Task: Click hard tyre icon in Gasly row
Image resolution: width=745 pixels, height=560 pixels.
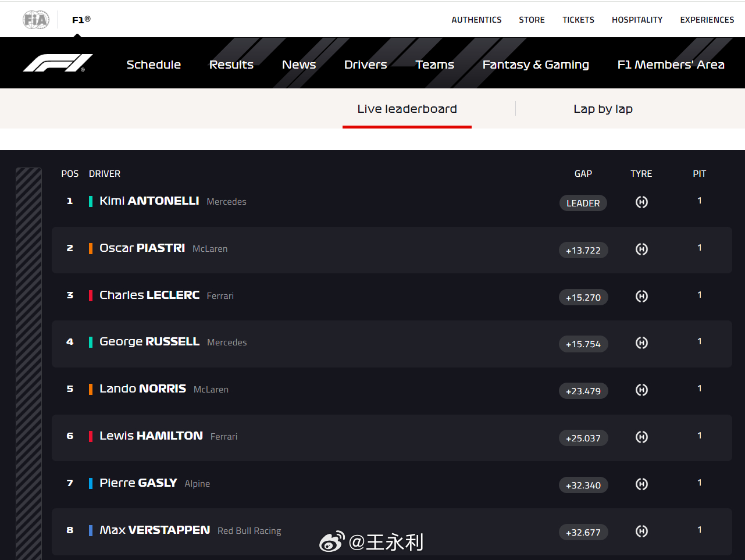Action: 641,484
